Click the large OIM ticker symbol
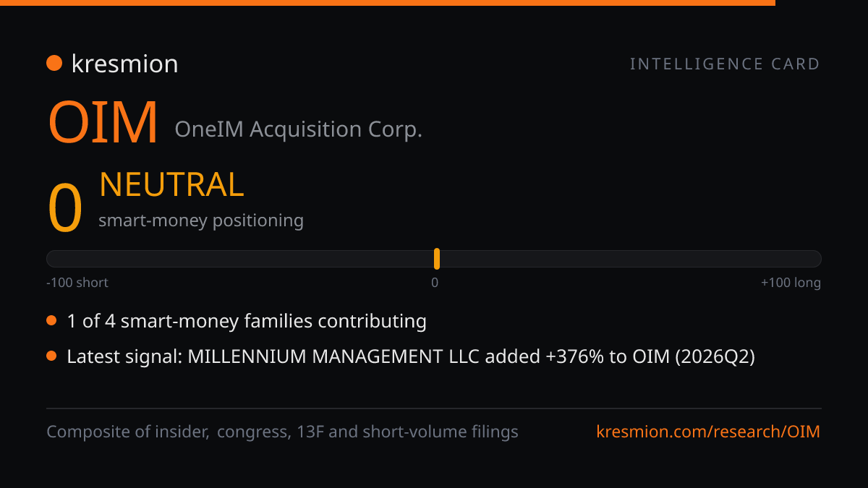The width and height of the screenshot is (868, 488). tap(103, 123)
